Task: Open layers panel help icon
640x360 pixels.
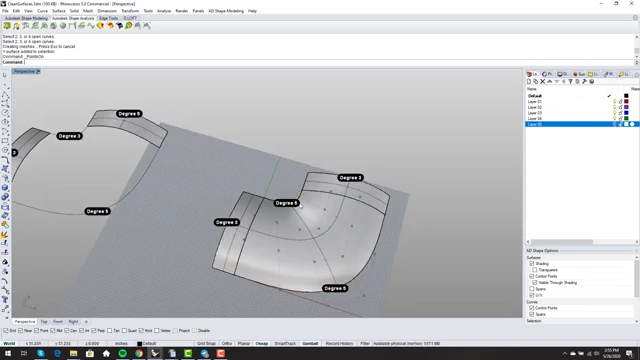Action: tap(591, 82)
